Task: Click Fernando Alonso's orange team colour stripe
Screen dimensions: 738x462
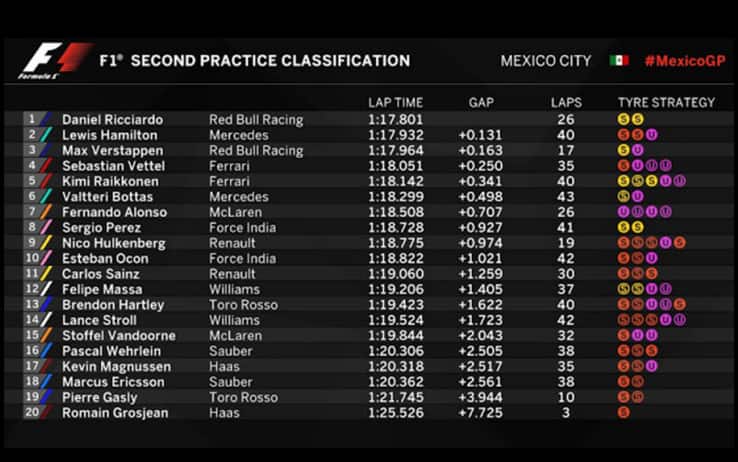Action: [x=47, y=212]
